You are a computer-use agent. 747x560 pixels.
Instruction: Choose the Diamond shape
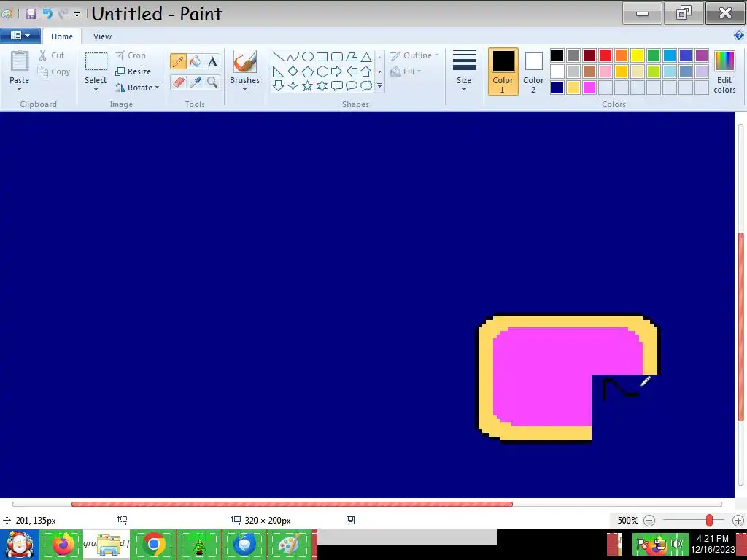pos(293,71)
